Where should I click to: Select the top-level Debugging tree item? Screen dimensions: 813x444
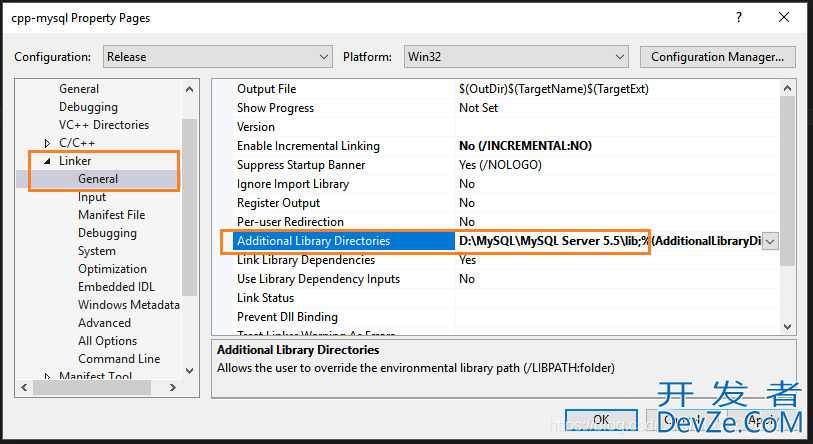(88, 107)
